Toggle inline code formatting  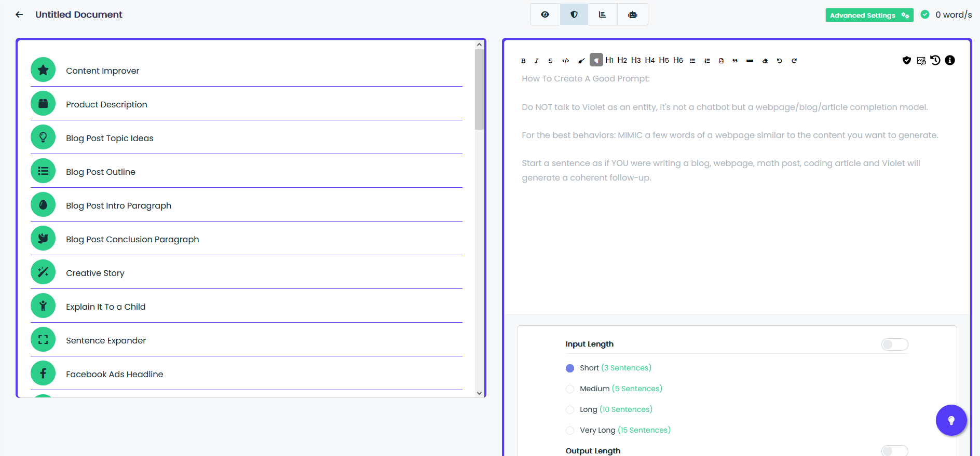coord(566,61)
